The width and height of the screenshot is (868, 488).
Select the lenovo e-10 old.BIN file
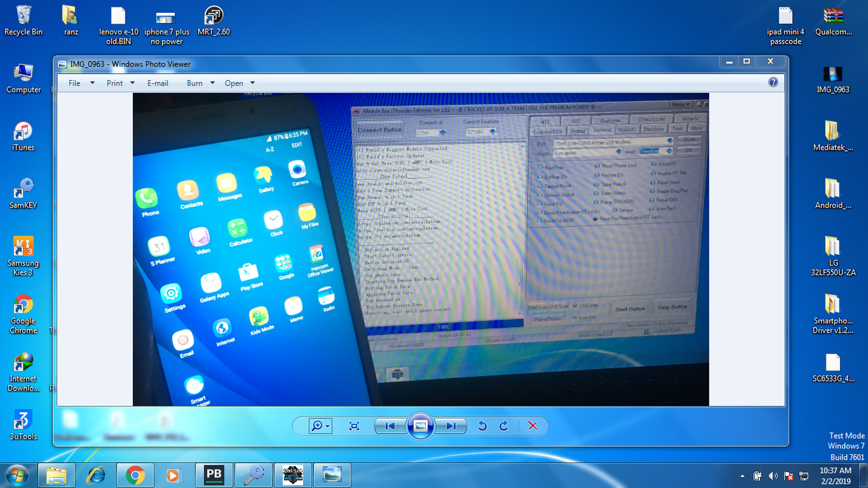pyautogui.click(x=118, y=26)
